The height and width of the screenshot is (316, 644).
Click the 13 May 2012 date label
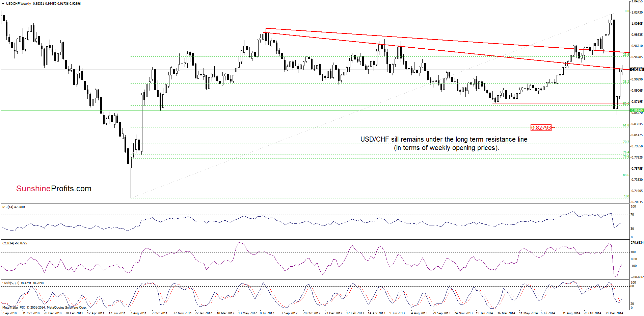[247, 313]
